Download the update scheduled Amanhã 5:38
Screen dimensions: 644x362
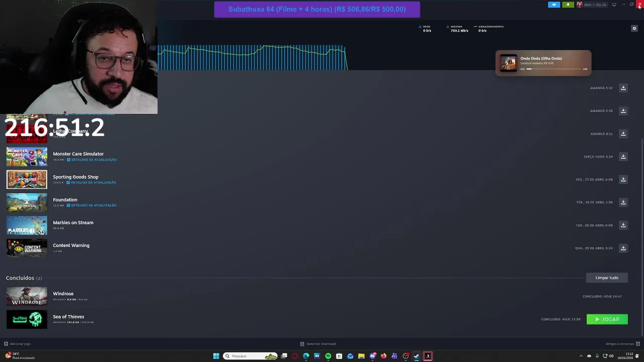623,111
